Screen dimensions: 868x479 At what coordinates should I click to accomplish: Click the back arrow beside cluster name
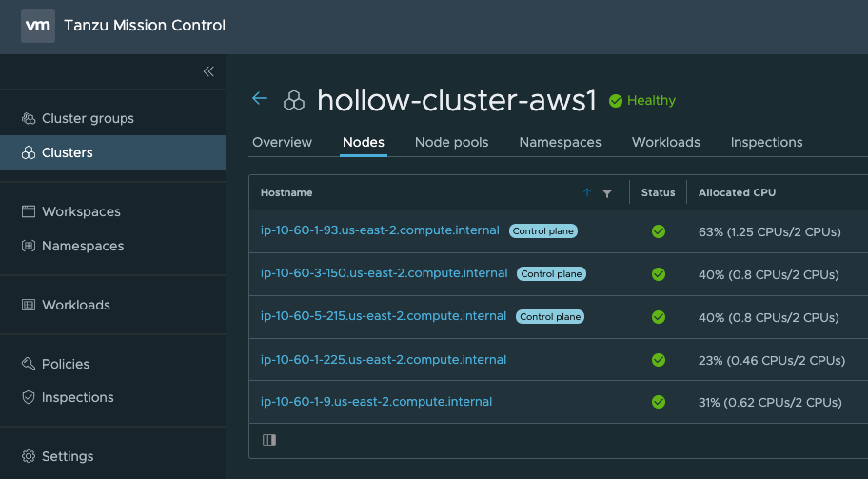click(260, 99)
